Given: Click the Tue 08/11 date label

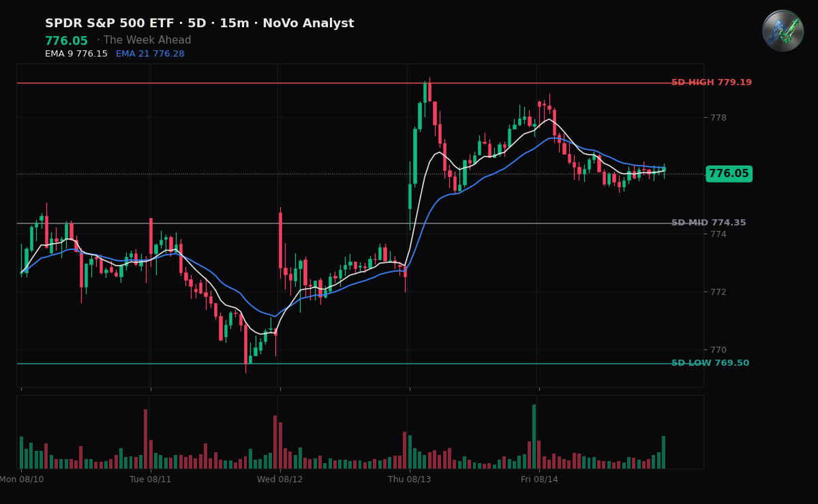Looking at the screenshot, I should (151, 479).
